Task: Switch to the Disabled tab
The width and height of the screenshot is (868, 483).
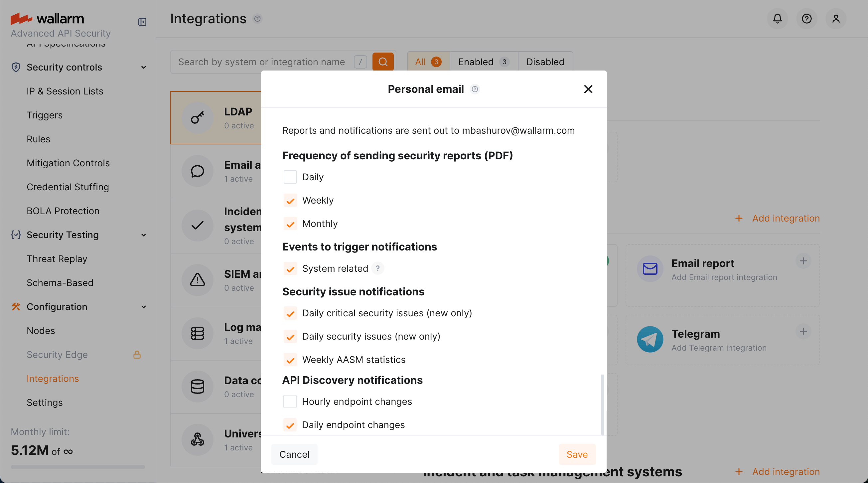Action: tap(545, 62)
